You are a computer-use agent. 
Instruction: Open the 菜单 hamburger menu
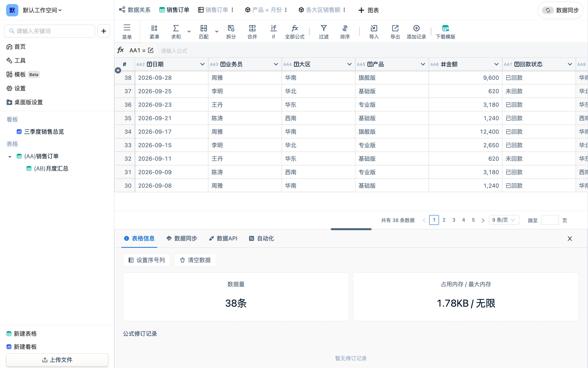click(127, 32)
